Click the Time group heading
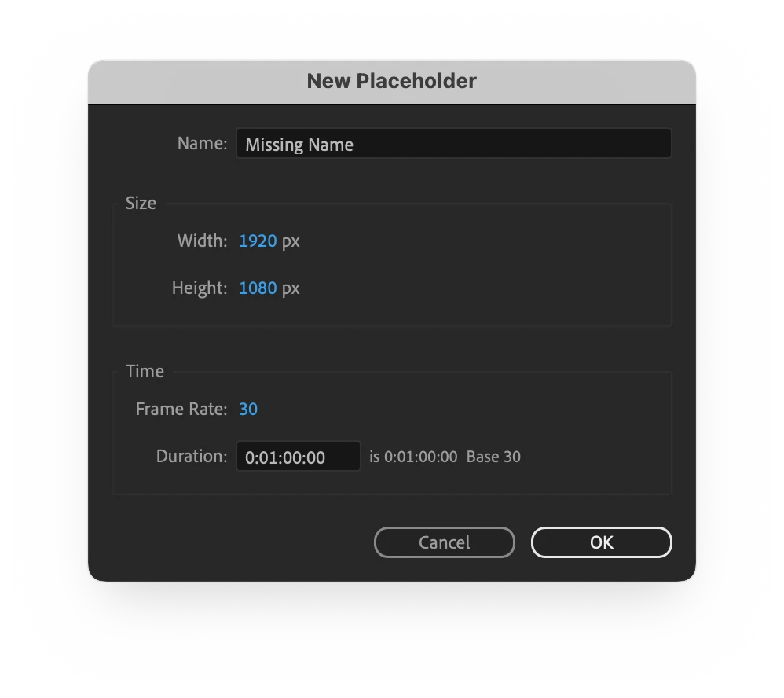784x698 pixels. 145,371
